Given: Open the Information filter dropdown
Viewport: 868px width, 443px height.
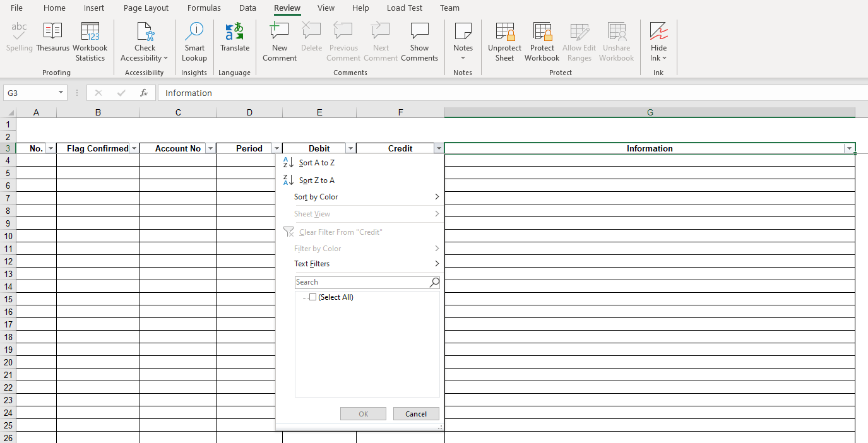Looking at the screenshot, I should coord(849,148).
